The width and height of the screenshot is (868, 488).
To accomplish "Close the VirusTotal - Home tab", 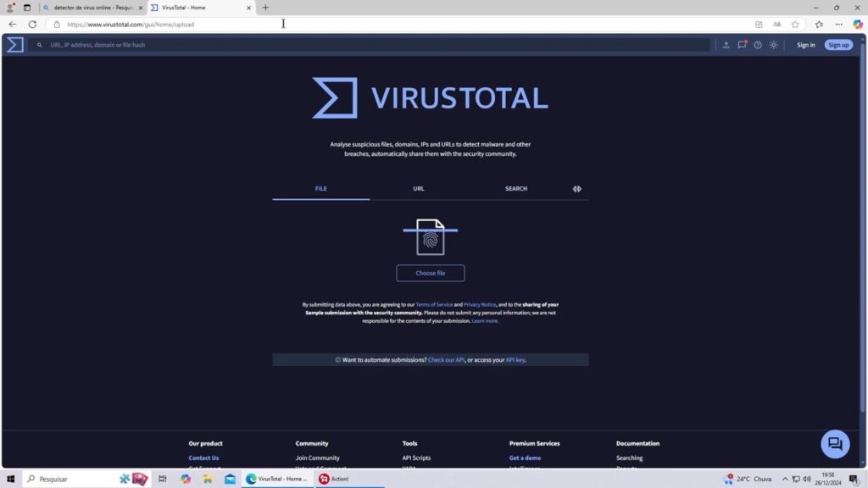I will pyautogui.click(x=248, y=8).
